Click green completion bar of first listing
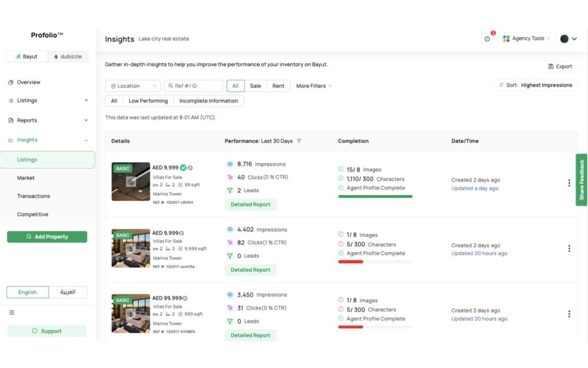The image size is (588, 368). click(375, 197)
